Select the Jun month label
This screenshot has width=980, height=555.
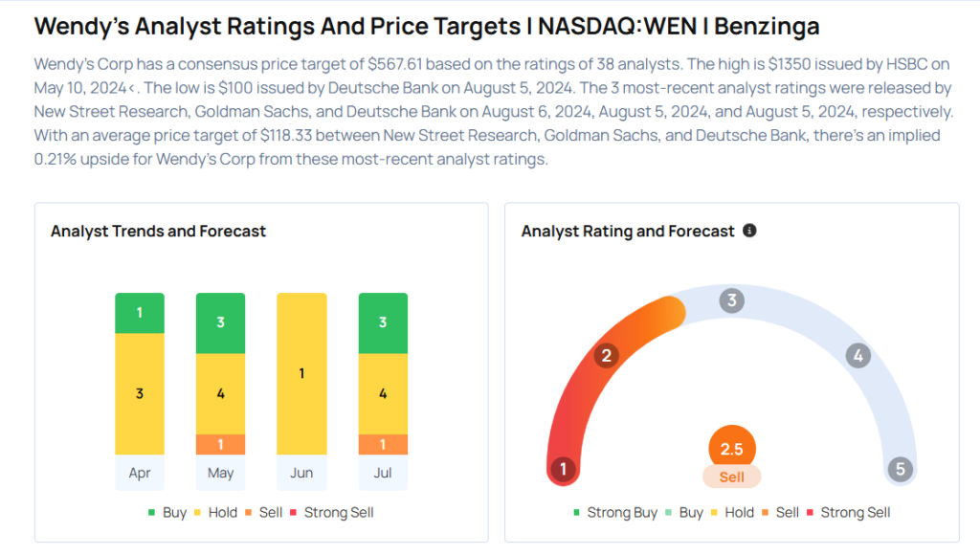[x=301, y=473]
